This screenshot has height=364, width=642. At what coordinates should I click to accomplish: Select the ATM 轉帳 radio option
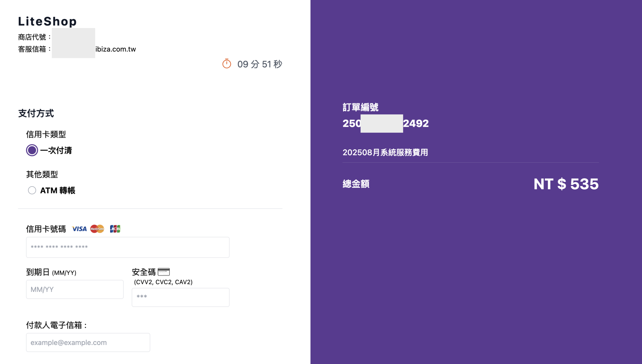pyautogui.click(x=32, y=191)
